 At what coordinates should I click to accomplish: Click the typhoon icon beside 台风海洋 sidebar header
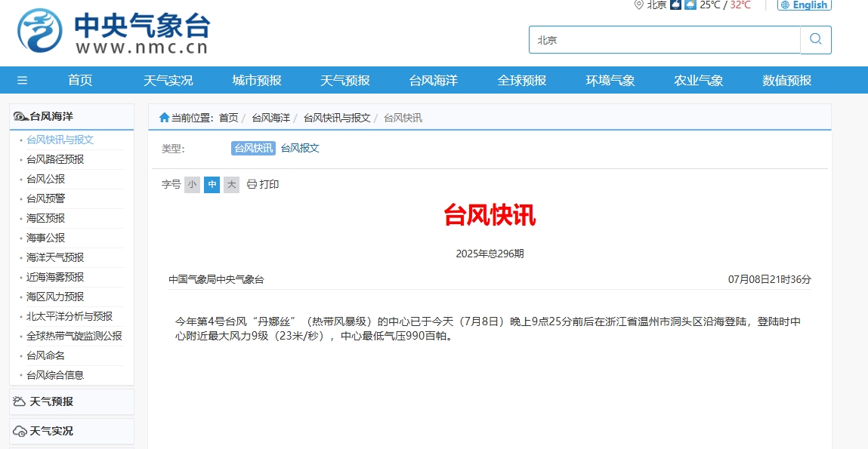pyautogui.click(x=21, y=117)
